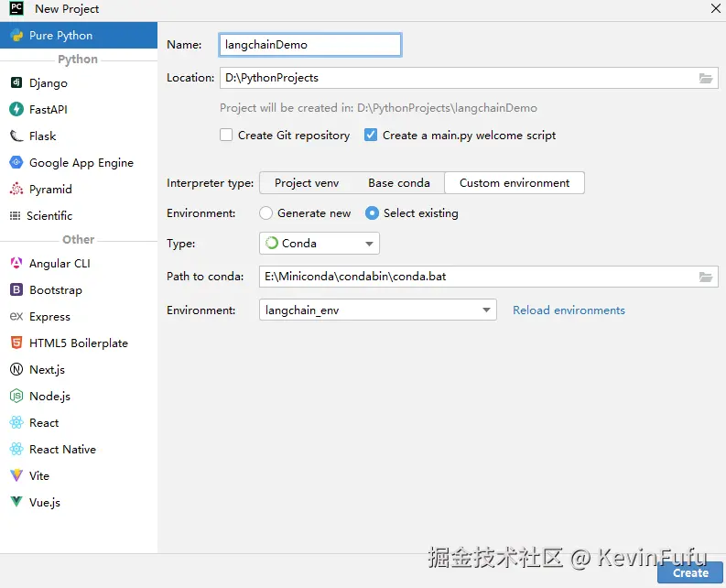Image resolution: width=726 pixels, height=588 pixels.
Task: Click the Node.js hexagon icon
Action: pos(16,396)
